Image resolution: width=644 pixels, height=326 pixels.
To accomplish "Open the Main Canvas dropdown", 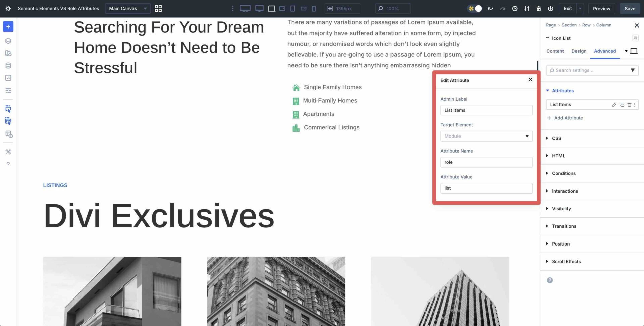I will tap(127, 9).
